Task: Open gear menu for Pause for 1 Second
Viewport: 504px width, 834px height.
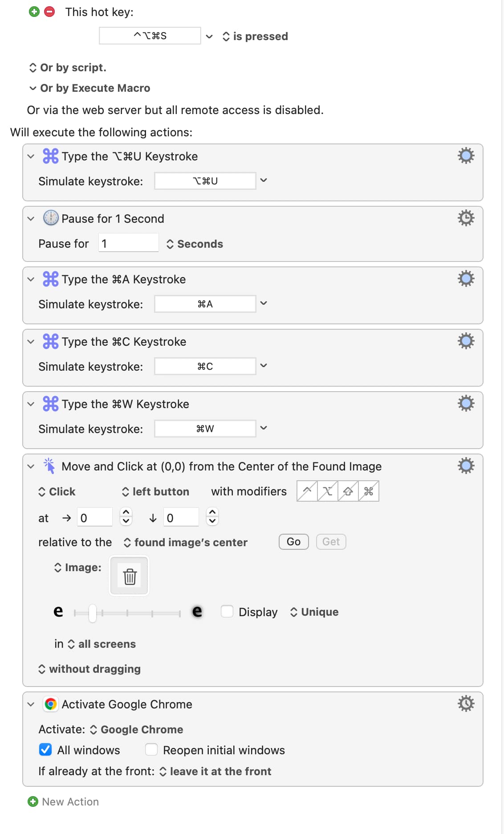Action: [x=466, y=218]
